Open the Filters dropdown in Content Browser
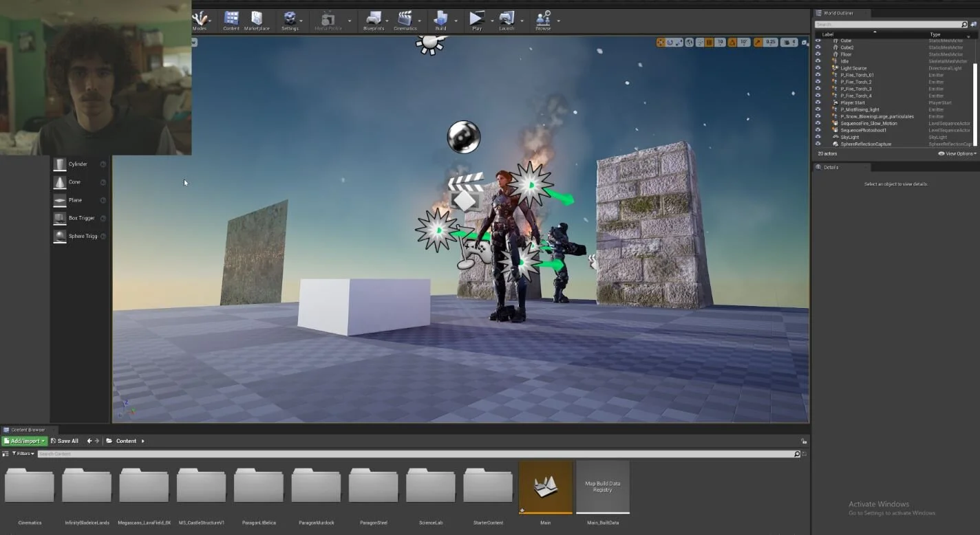Viewport: 980px width, 535px height. (23, 454)
